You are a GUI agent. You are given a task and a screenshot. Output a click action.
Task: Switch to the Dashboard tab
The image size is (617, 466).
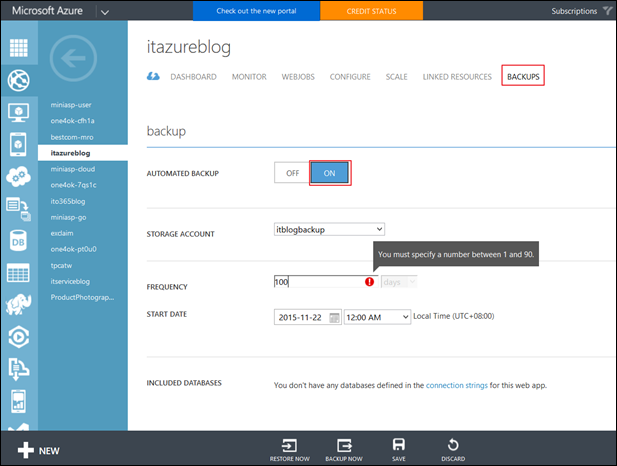[x=193, y=77]
